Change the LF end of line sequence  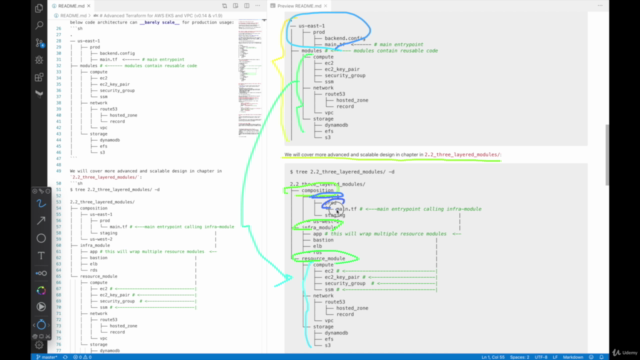click(x=555, y=357)
